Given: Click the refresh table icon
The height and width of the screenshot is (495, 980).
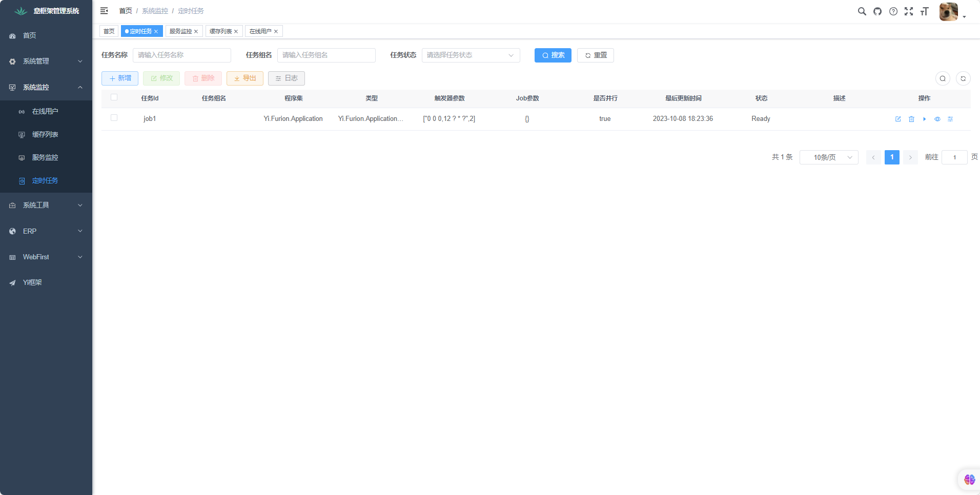Looking at the screenshot, I should (963, 78).
